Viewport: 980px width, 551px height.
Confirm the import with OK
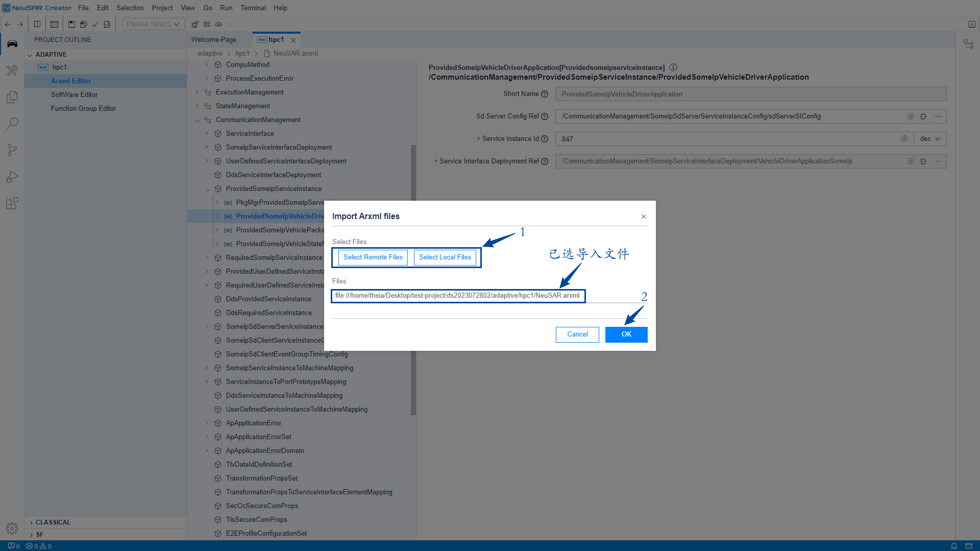coord(626,334)
